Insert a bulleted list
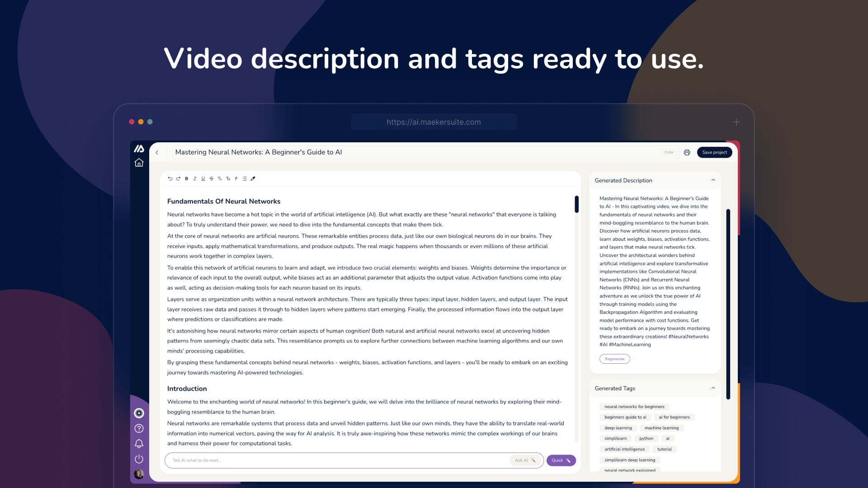868x488 pixels. tap(245, 178)
